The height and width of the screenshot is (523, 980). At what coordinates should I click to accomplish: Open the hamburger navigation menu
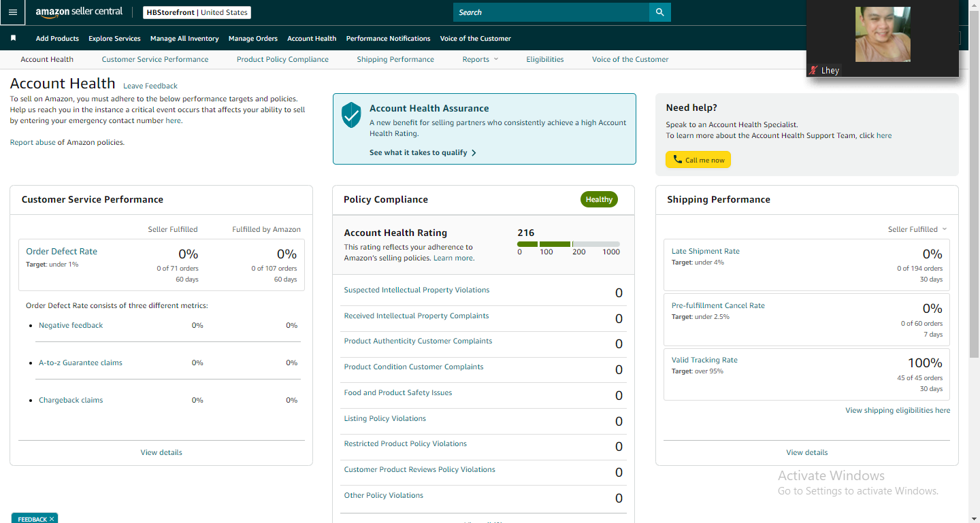tap(12, 12)
